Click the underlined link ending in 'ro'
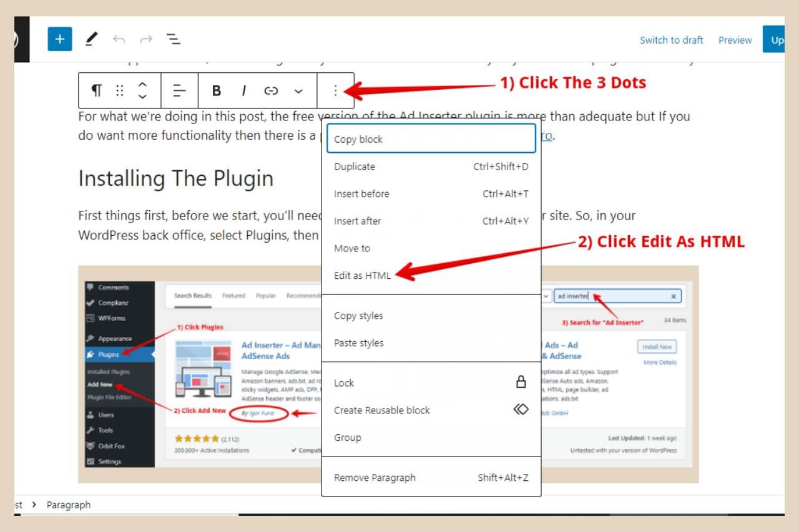 coord(547,135)
